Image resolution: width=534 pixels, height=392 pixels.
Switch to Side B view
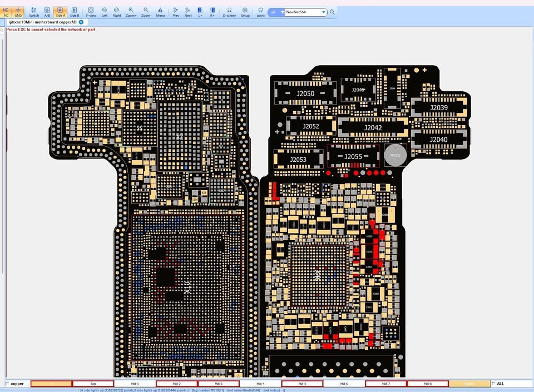point(75,12)
